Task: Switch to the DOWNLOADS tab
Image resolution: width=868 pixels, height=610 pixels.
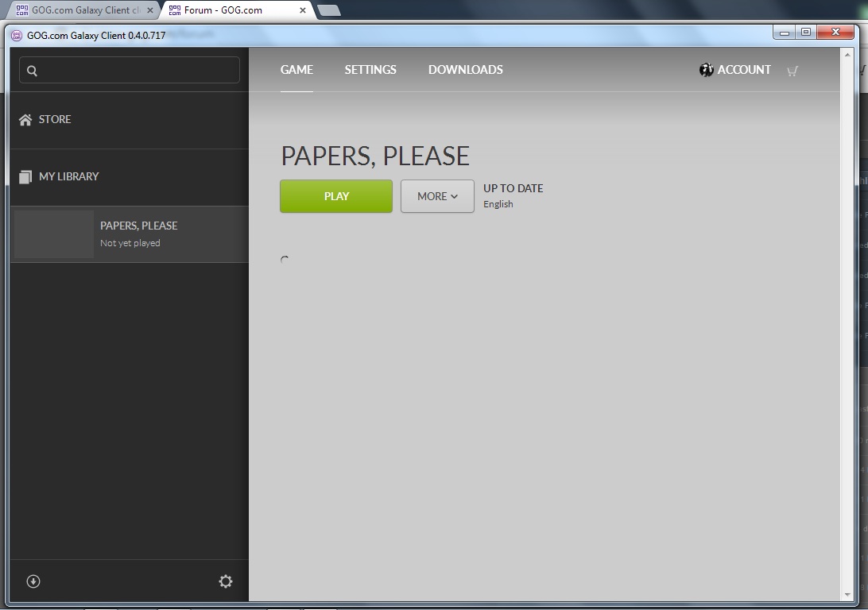Action: (466, 70)
